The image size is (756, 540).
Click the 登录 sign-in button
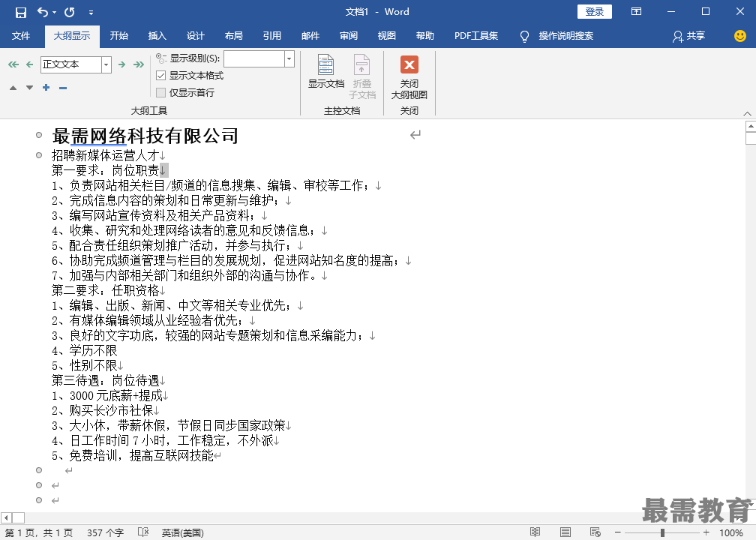pos(595,11)
